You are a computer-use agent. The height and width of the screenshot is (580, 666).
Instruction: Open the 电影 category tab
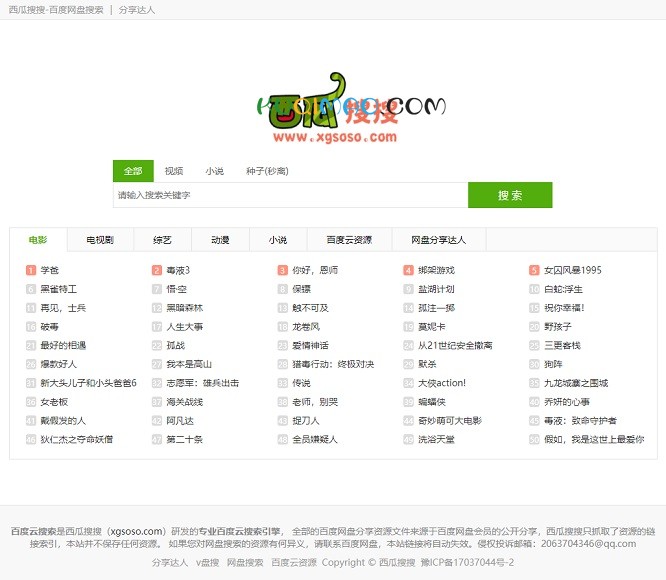coord(38,240)
